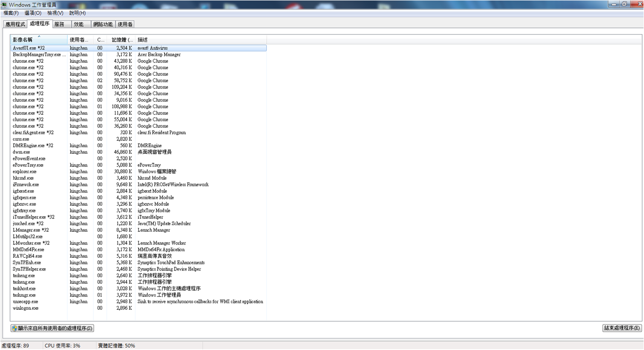
Task: Select the winlogon.exe process
Action: click(x=139, y=308)
